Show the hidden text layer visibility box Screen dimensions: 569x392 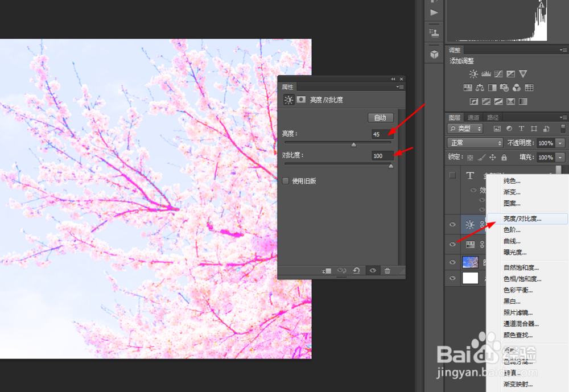point(452,175)
